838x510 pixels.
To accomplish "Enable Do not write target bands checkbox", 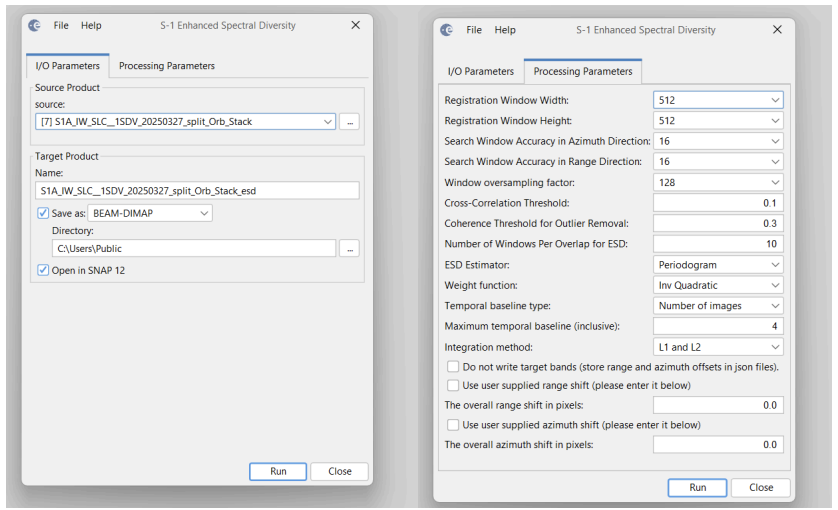I will coord(453,367).
